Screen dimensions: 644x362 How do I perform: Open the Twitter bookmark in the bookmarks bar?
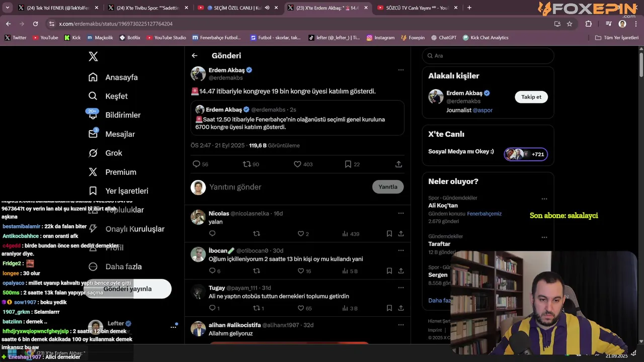point(16,38)
